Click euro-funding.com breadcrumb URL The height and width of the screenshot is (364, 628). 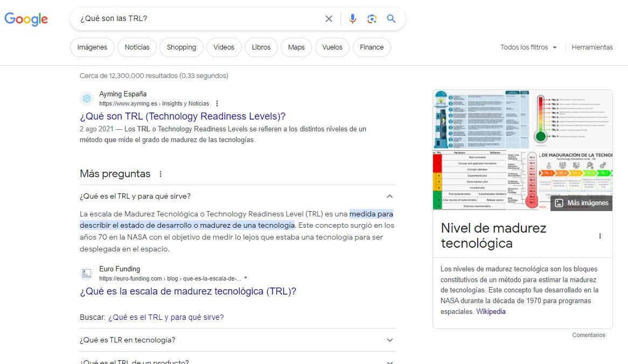tap(170, 278)
